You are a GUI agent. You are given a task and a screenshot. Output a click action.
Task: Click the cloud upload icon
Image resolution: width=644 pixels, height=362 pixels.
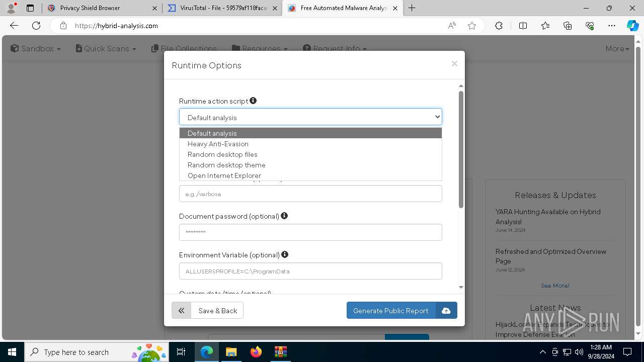point(446,311)
